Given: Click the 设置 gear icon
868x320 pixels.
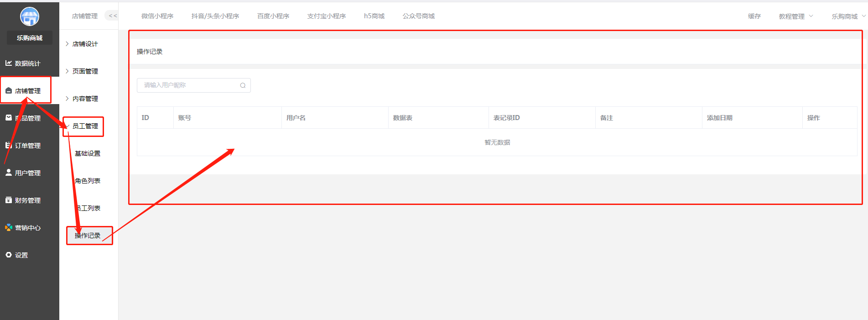Looking at the screenshot, I should 9,255.
